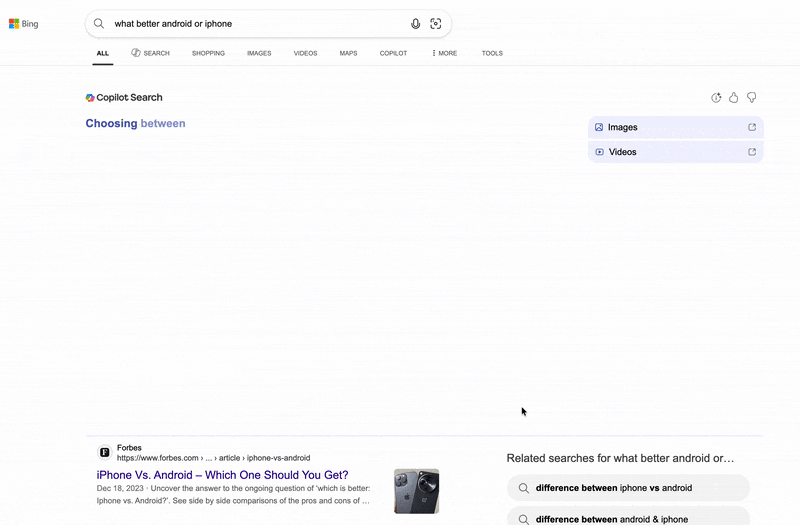This screenshot has width=800, height=525.
Task: Expand the More menu
Action: click(444, 53)
